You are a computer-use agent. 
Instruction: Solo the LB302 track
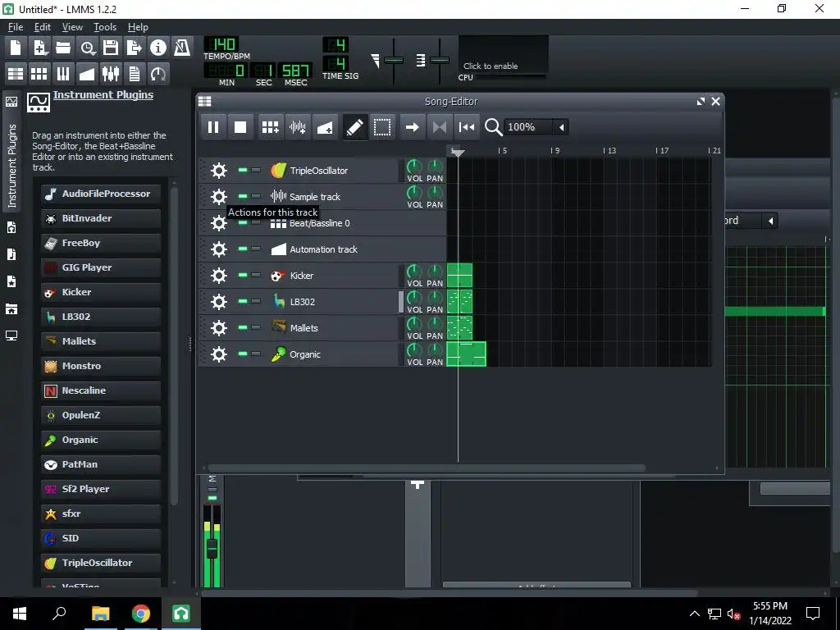(256, 301)
